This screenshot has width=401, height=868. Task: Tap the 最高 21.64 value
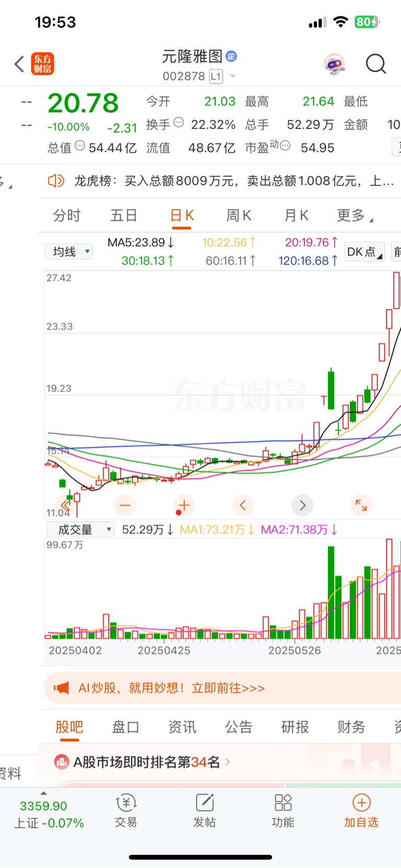click(318, 101)
